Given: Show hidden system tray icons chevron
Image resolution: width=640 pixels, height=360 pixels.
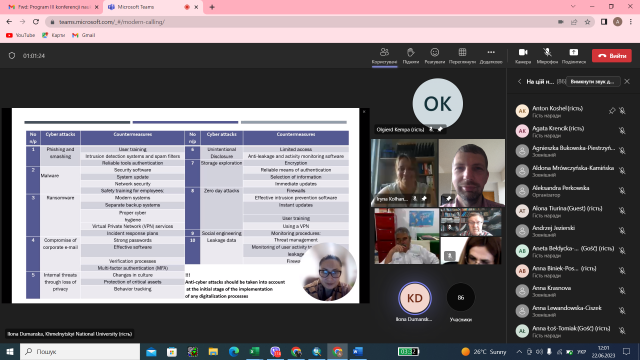Looking at the screenshot, I should [519, 351].
